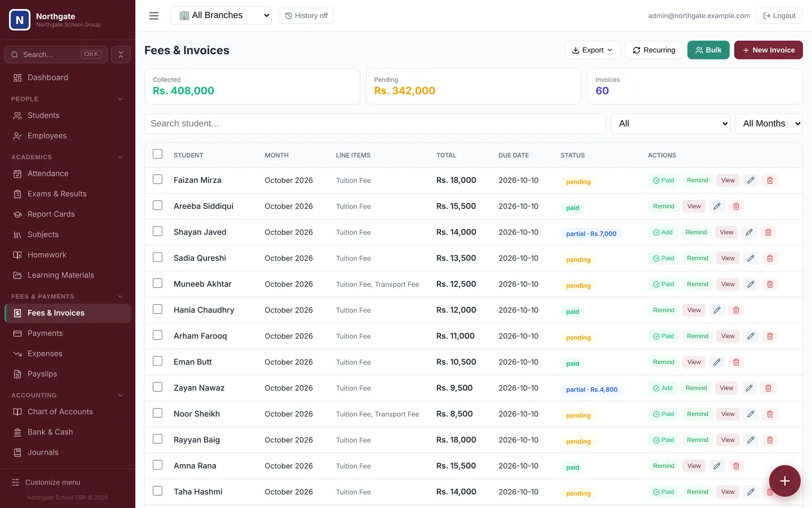This screenshot has width=812, height=508.
Task: Click the floating red plus button
Action: [x=785, y=481]
